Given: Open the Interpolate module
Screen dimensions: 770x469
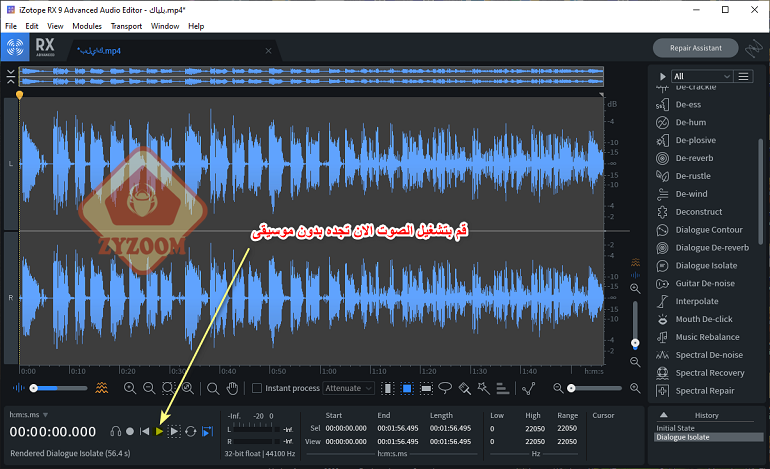Looking at the screenshot, I should click(x=696, y=302).
